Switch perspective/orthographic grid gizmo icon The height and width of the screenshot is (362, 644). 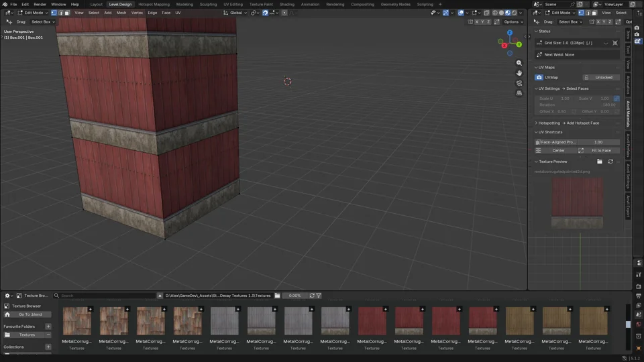(519, 93)
